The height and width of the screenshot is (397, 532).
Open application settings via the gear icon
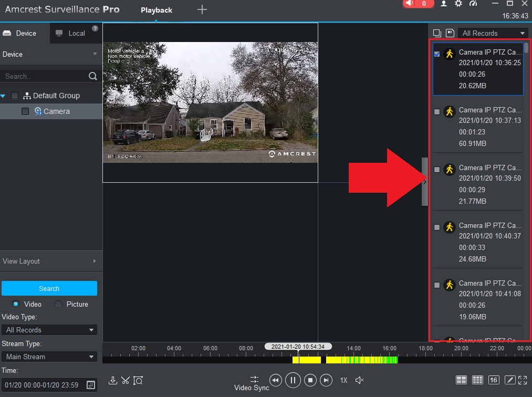click(459, 4)
